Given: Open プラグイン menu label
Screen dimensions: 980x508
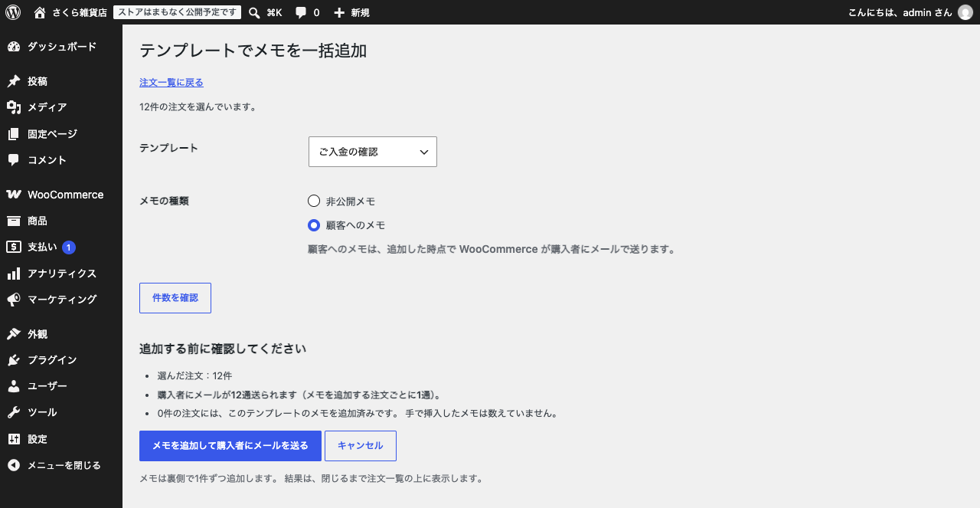Looking at the screenshot, I should pyautogui.click(x=52, y=360).
